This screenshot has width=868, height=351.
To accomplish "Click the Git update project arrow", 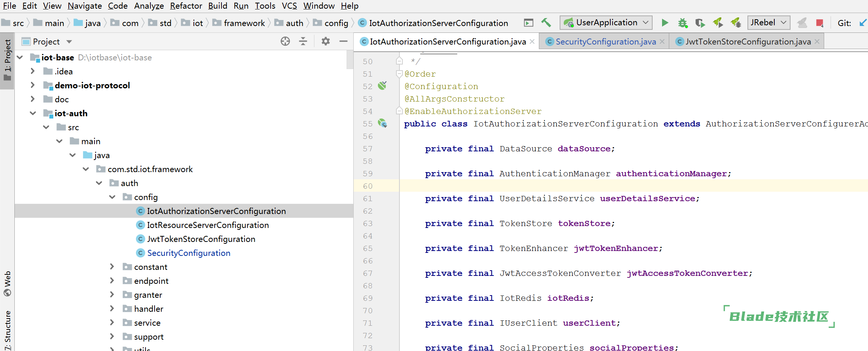I will pyautogui.click(x=863, y=23).
